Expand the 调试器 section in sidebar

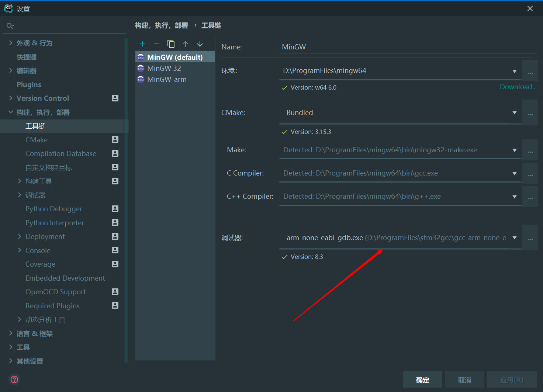tap(20, 195)
